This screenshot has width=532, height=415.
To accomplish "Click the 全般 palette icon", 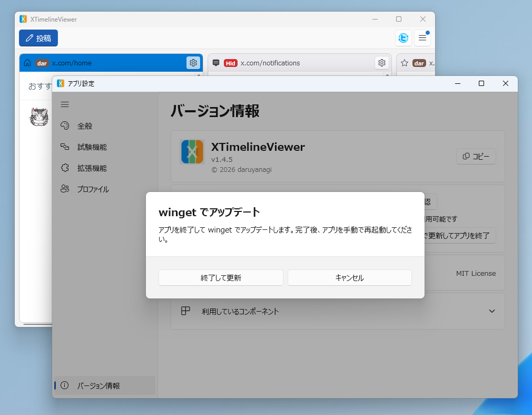I will [65, 126].
